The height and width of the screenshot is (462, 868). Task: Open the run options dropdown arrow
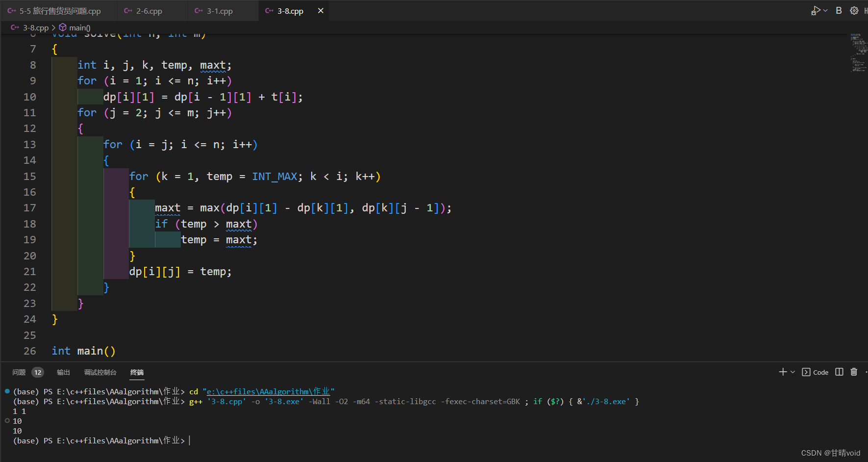[825, 11]
